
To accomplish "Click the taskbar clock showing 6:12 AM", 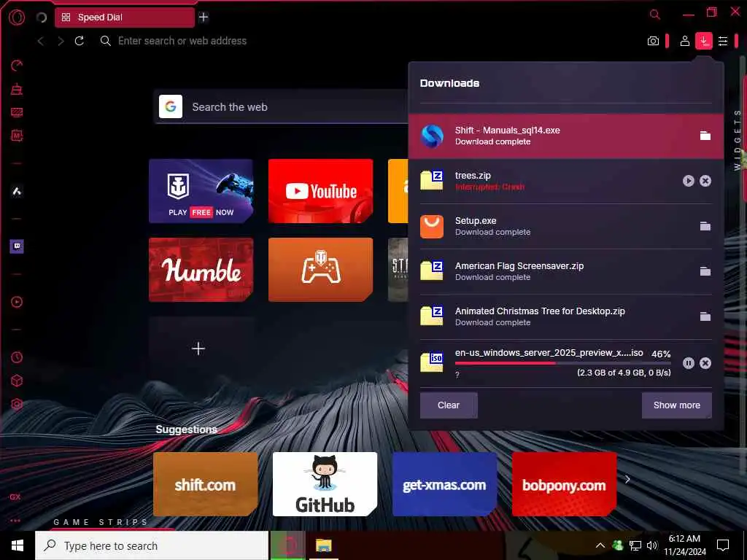I will coord(685,545).
